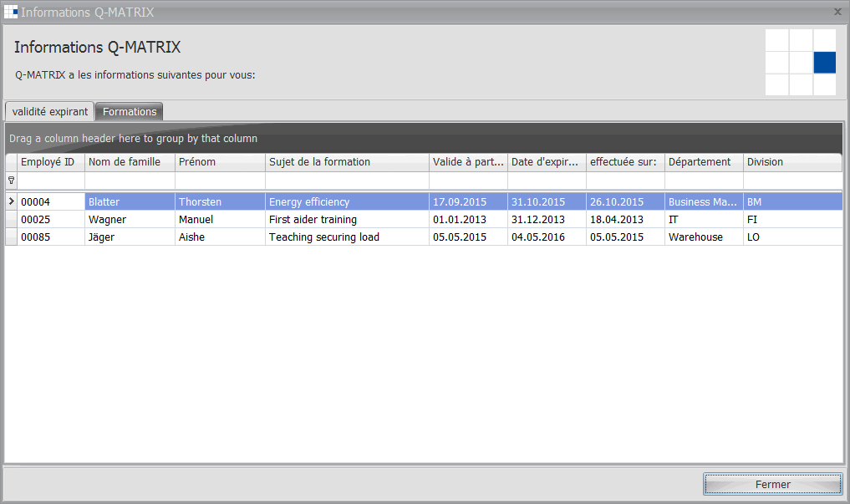Screen dimensions: 850x504
Task: Sort by Département column header
Action: [705, 162]
